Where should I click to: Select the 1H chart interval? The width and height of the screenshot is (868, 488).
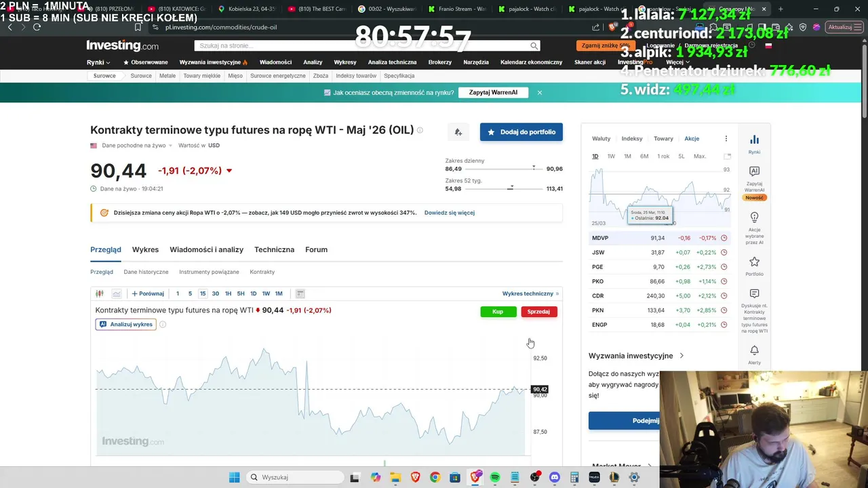click(229, 293)
